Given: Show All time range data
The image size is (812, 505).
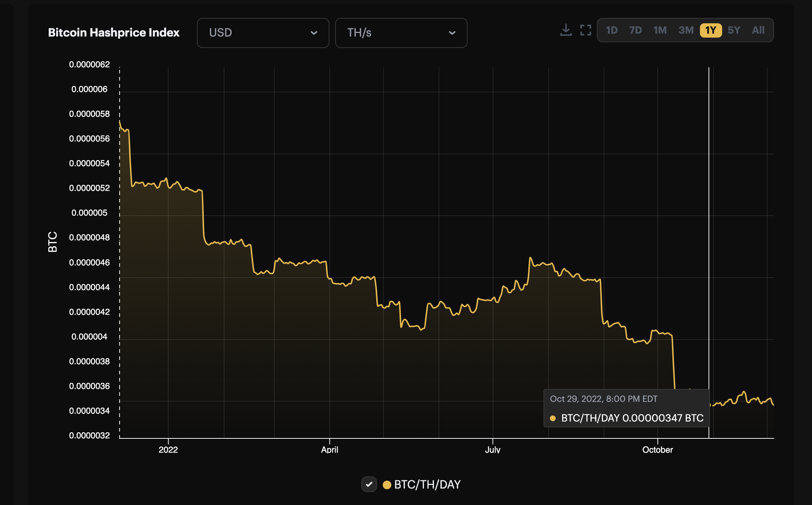Looking at the screenshot, I should point(758,30).
